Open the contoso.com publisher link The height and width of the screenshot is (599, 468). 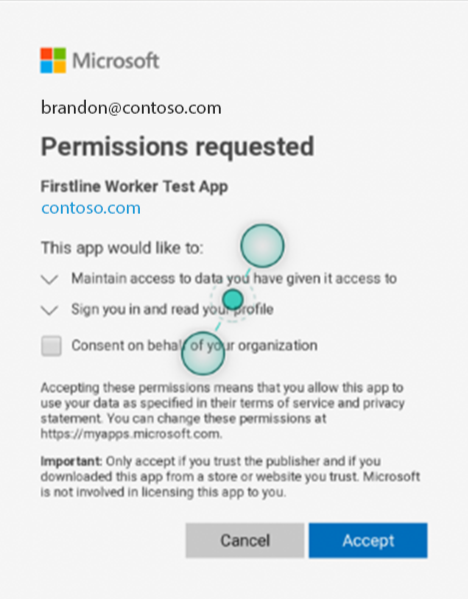pyautogui.click(x=91, y=208)
